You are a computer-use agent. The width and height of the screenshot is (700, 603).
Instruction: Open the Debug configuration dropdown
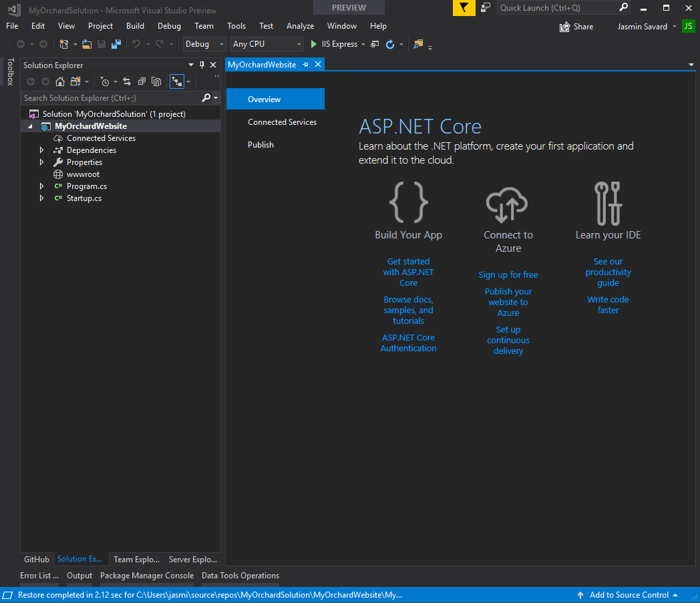point(204,44)
